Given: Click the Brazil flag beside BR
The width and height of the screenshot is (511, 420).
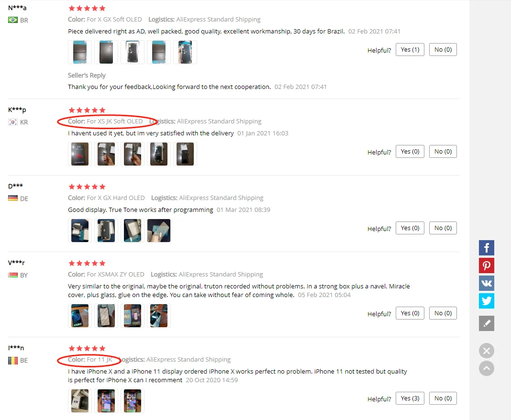Looking at the screenshot, I should click(x=13, y=20).
